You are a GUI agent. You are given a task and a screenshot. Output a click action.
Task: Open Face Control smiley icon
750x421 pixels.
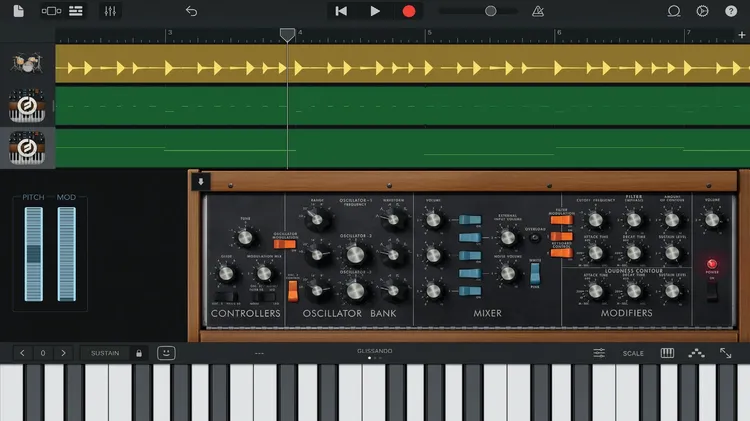point(166,353)
